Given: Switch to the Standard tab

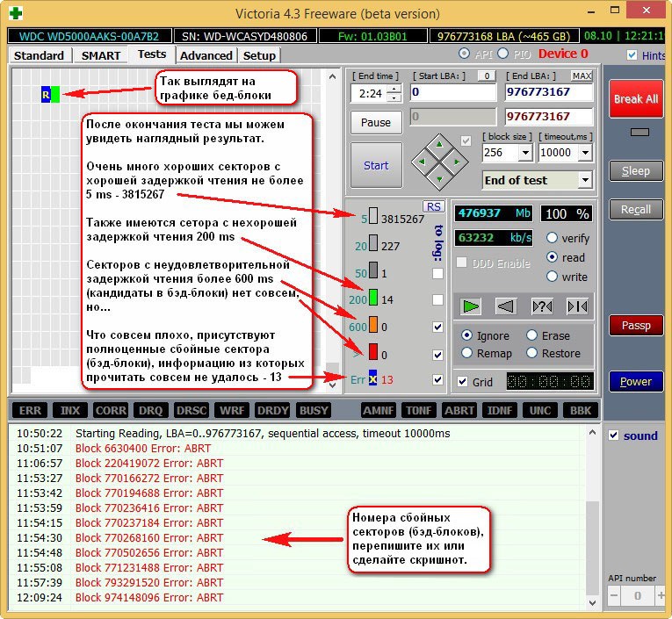Looking at the screenshot, I should coord(39,55).
